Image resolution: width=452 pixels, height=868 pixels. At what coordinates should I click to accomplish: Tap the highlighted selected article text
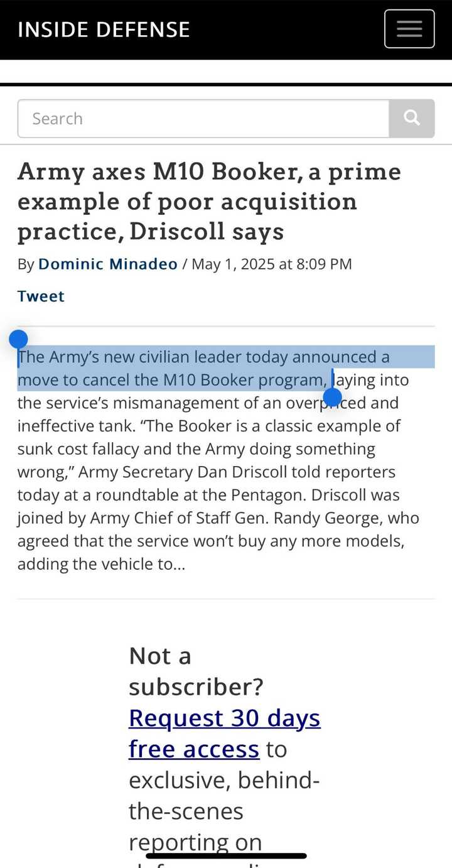[188, 368]
